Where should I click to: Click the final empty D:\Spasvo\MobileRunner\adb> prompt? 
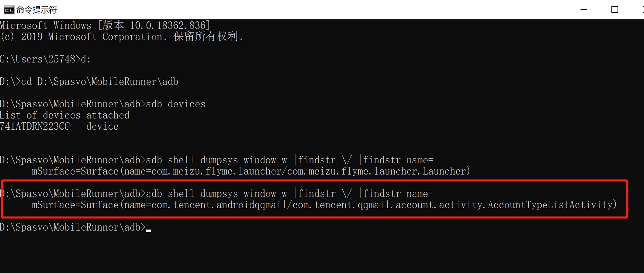[73, 227]
